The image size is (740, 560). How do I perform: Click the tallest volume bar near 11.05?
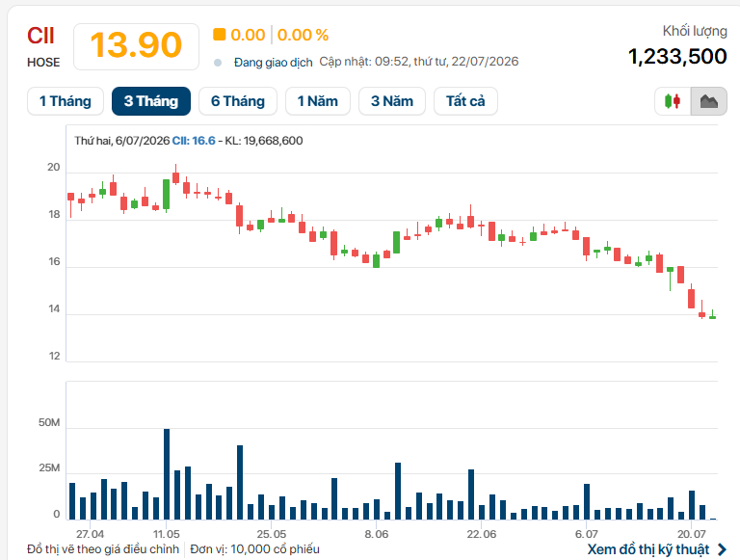click(x=167, y=474)
